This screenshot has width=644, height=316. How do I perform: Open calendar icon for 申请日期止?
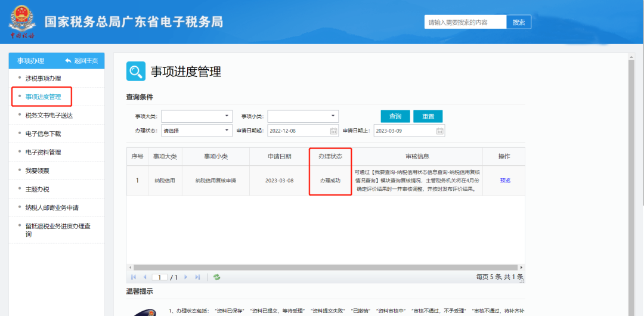[x=439, y=131]
